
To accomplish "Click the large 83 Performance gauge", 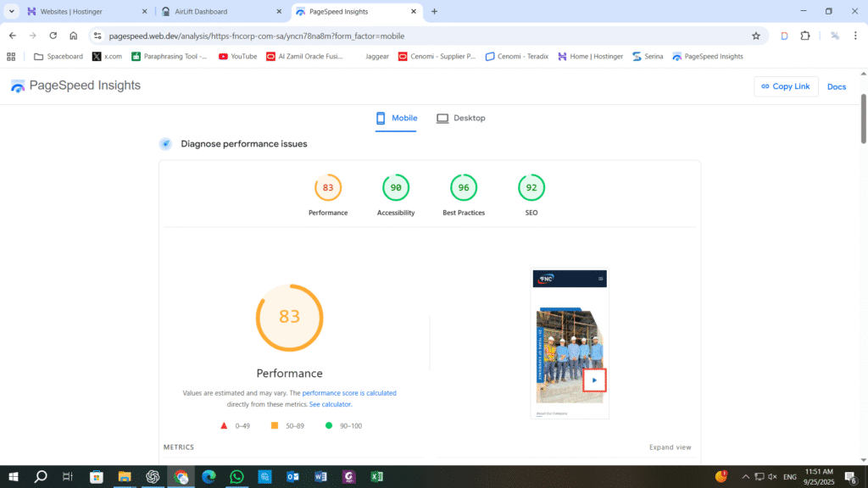I will (290, 318).
